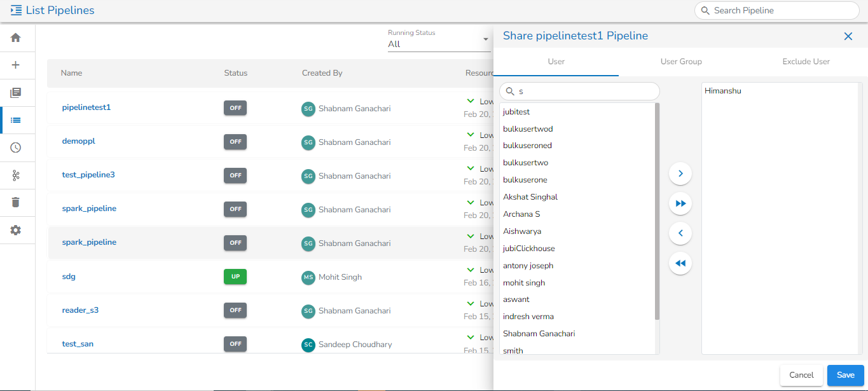Switch to the Exclude User tab
Screen dimensions: 868x391
point(806,62)
